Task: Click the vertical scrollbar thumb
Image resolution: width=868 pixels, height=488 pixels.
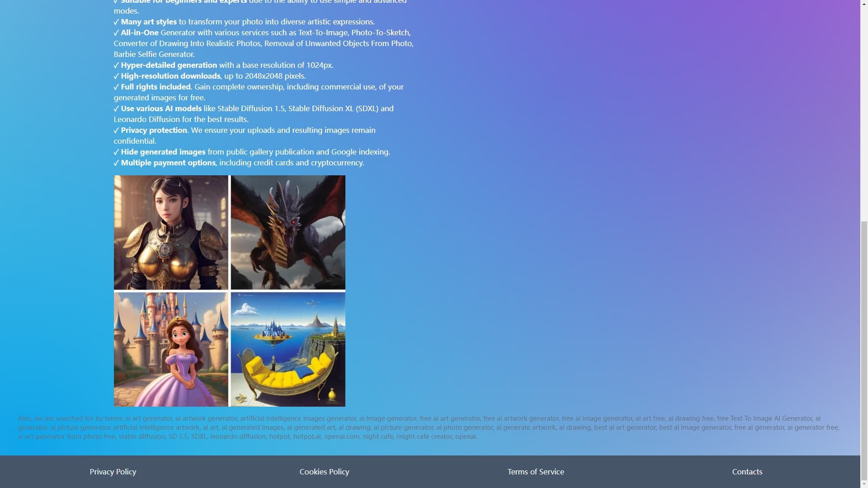Action: pos(864,350)
